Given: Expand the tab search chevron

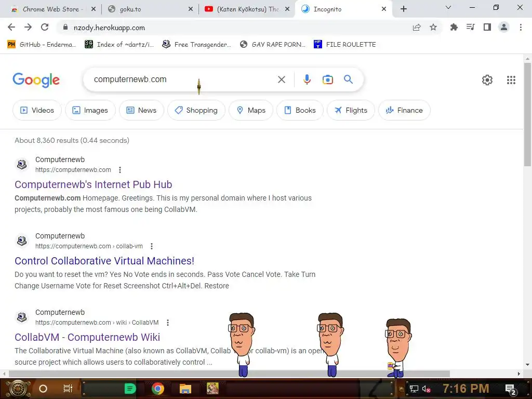Looking at the screenshot, I should click(448, 7).
